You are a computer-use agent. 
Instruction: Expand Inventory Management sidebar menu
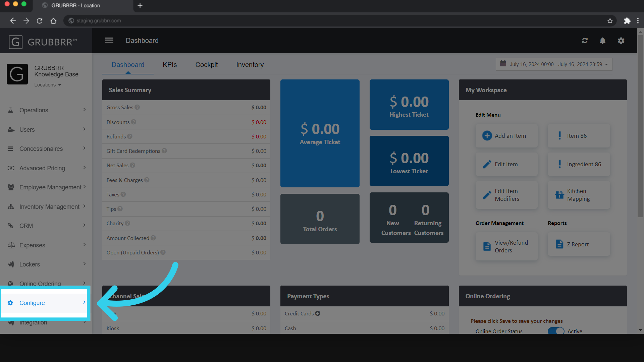pos(46,206)
